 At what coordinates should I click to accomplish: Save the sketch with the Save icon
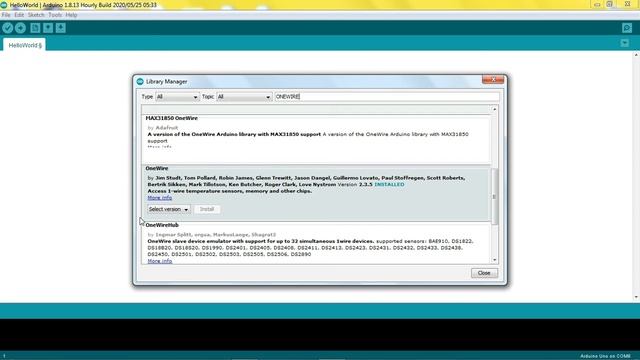coord(60,28)
